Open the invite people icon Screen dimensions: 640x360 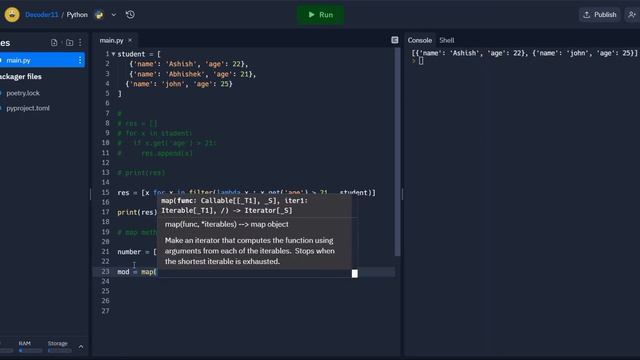(632, 15)
